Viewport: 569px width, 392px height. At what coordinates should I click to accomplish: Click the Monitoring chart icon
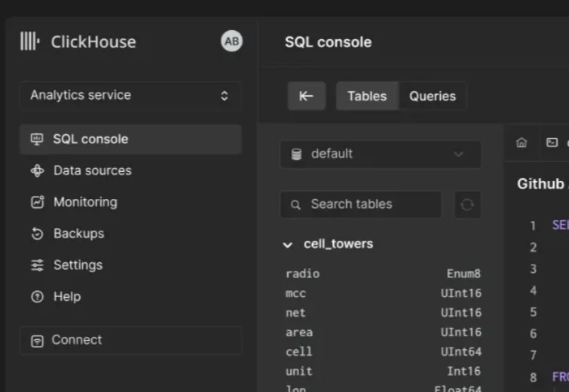click(37, 202)
